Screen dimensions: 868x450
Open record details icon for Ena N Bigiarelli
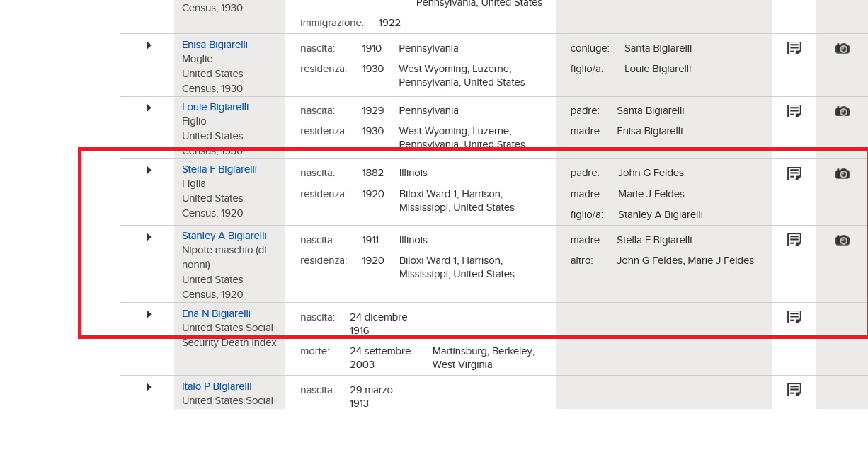[x=794, y=318]
